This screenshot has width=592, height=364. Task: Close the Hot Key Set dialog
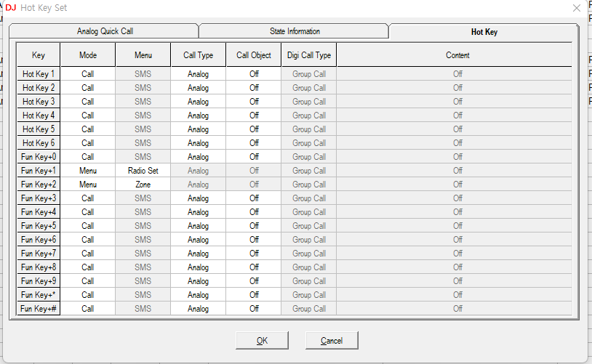576,8
